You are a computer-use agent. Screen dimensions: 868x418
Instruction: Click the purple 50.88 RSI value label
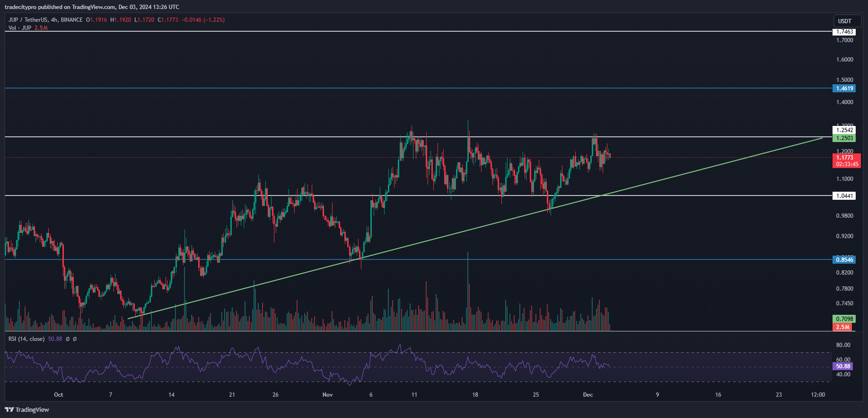click(843, 366)
